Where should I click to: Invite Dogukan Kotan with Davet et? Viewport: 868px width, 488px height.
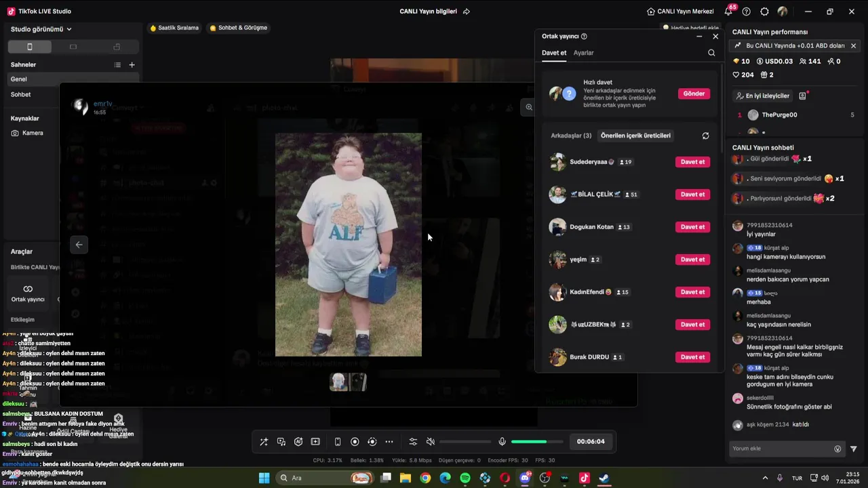(692, 227)
